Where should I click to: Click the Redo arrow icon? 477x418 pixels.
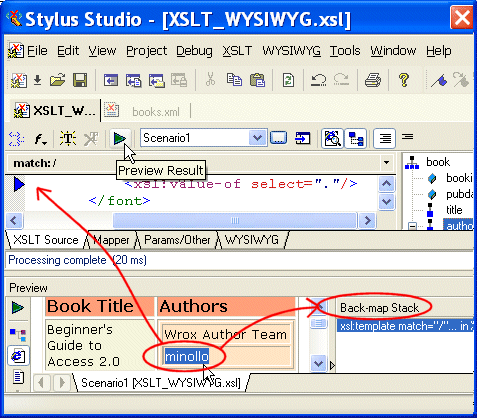tap(341, 80)
